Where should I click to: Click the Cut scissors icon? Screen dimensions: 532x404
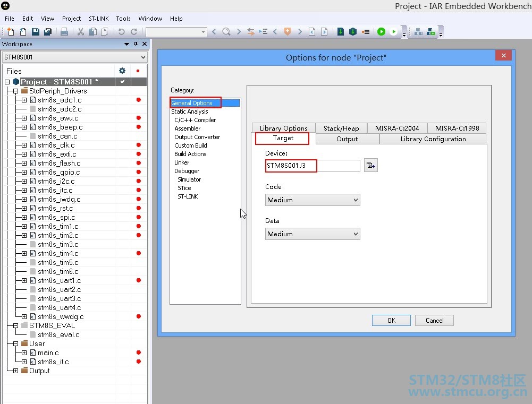[80, 32]
